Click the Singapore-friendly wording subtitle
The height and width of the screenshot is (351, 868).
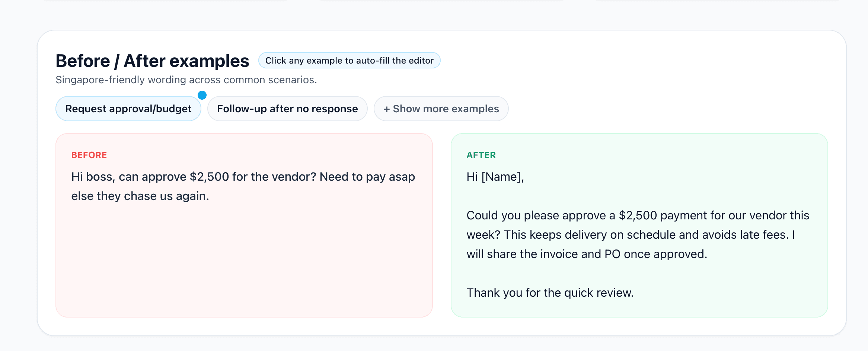point(186,80)
